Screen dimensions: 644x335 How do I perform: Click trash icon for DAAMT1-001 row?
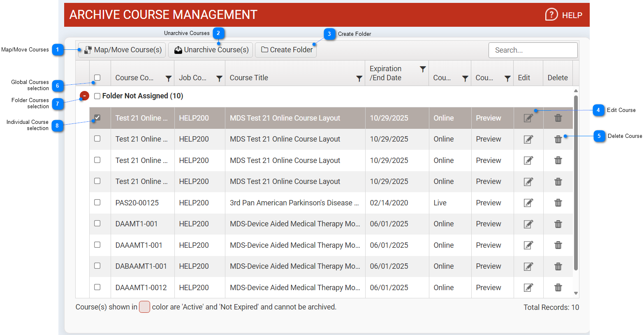point(558,224)
